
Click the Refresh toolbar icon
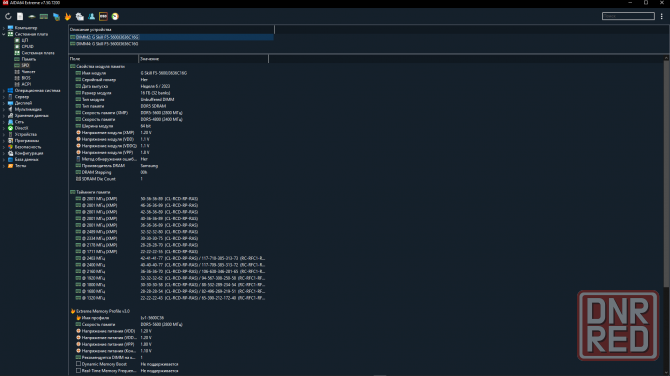pos(8,16)
